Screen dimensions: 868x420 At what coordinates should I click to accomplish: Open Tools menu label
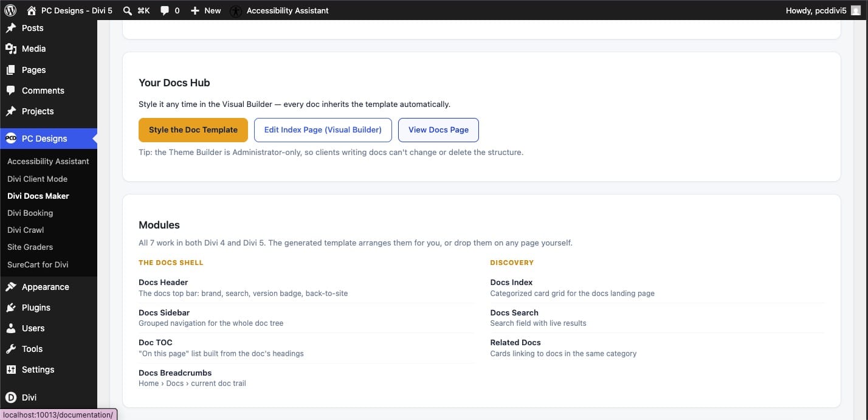32,349
